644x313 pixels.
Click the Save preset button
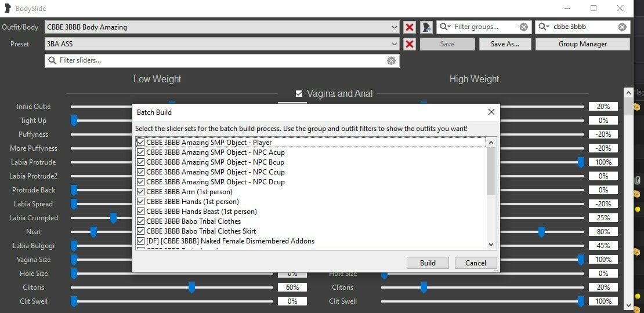tap(447, 44)
